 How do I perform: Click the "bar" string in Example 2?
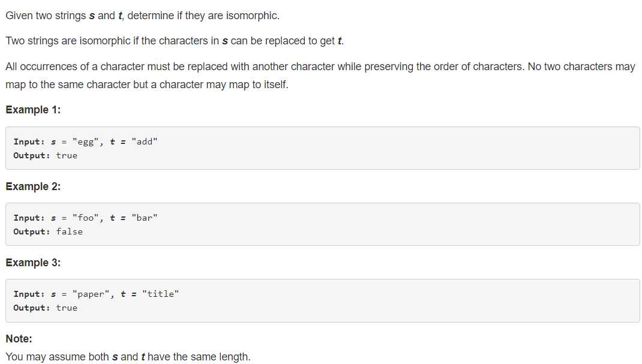click(x=145, y=218)
